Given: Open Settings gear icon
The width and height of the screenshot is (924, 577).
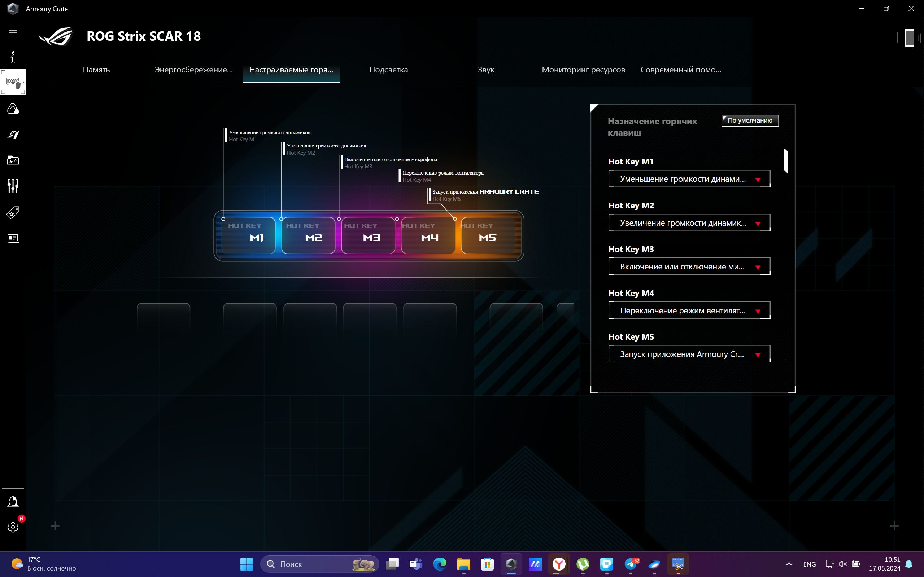Looking at the screenshot, I should pos(13,527).
